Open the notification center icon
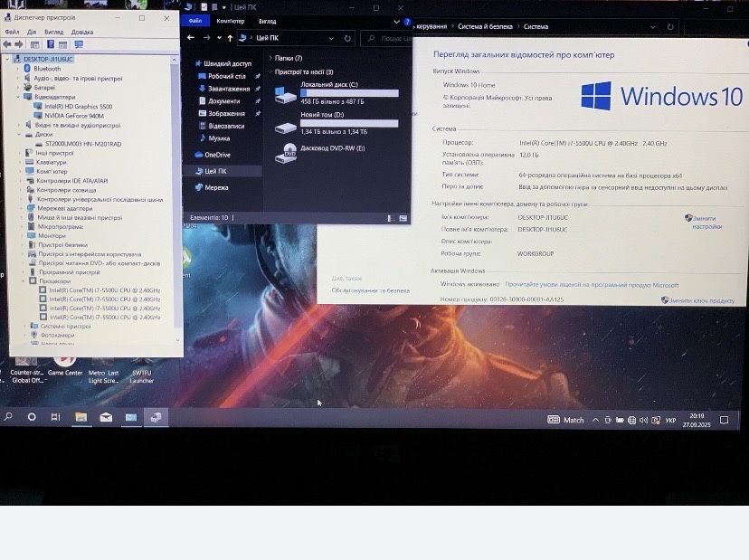The height and width of the screenshot is (560, 749). [x=725, y=420]
